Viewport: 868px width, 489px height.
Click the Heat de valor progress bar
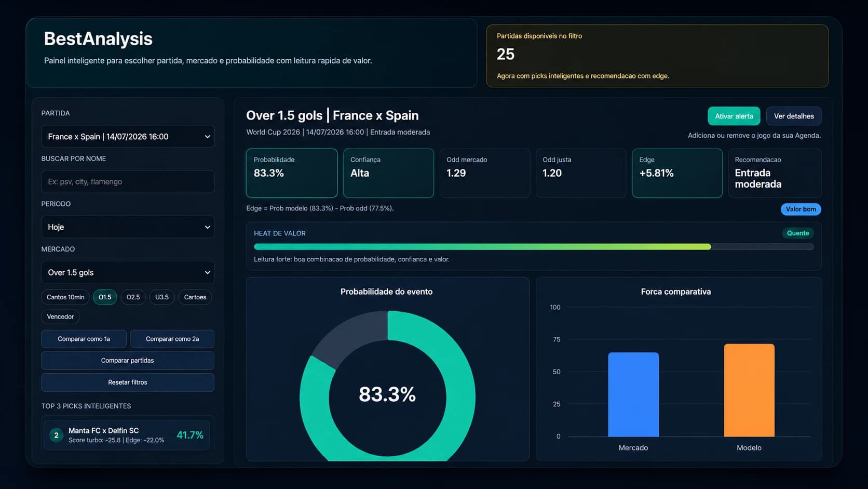pos(534,247)
